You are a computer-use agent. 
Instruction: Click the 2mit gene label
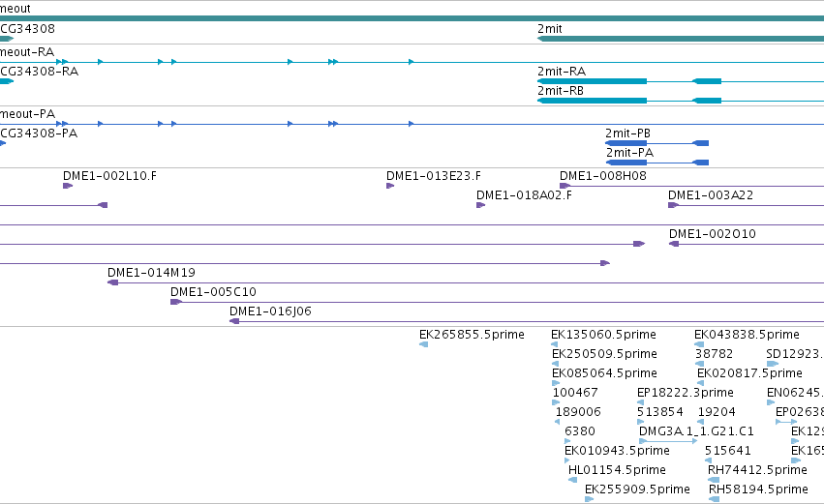tap(550, 29)
